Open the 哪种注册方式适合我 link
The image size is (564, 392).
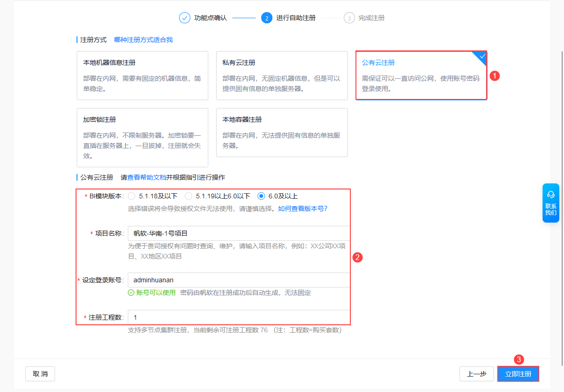[x=143, y=40]
